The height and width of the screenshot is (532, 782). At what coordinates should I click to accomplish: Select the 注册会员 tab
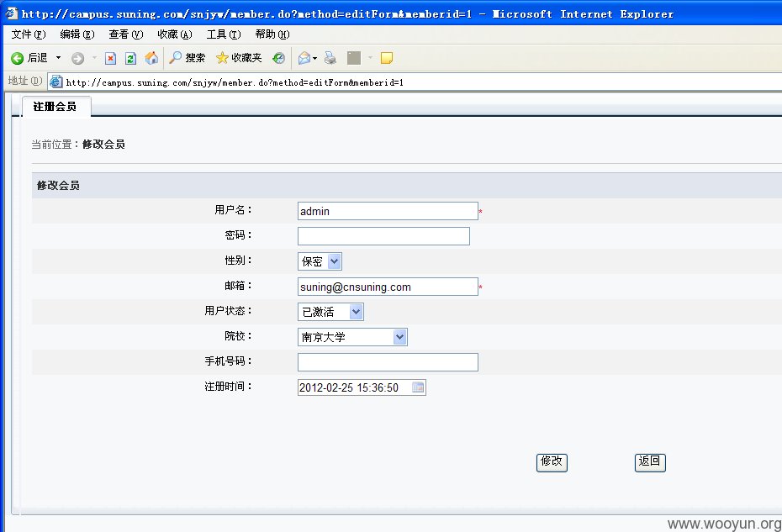click(55, 106)
